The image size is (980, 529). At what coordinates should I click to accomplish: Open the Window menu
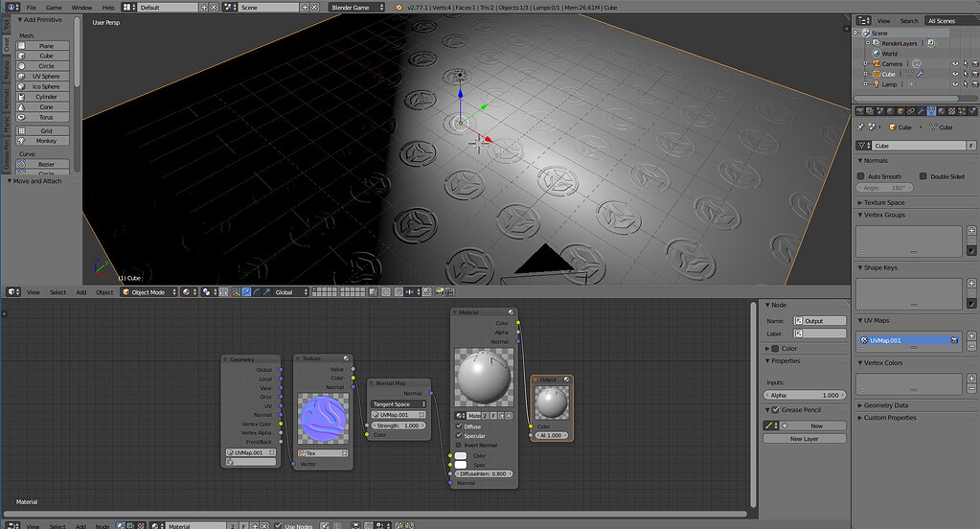[x=81, y=8]
